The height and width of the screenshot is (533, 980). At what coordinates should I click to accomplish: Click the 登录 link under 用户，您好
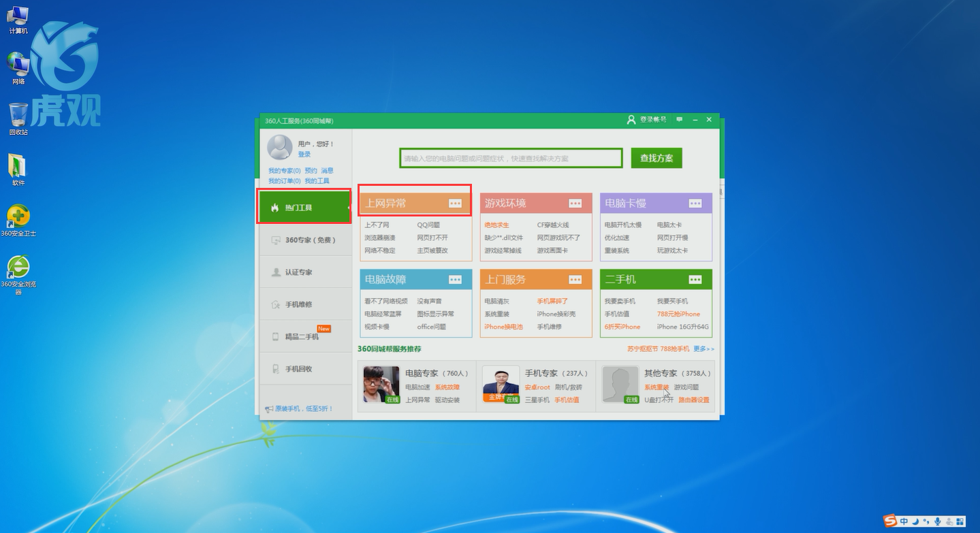[x=304, y=155]
